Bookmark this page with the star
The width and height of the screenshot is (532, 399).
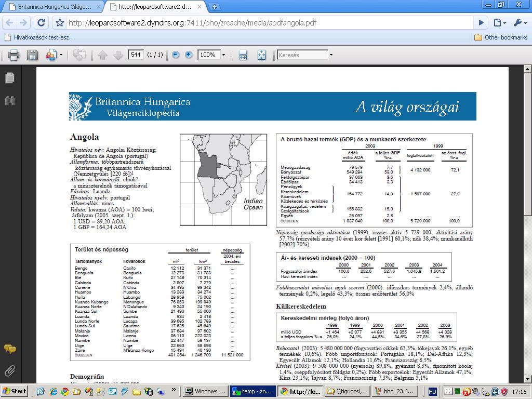pos(60,23)
